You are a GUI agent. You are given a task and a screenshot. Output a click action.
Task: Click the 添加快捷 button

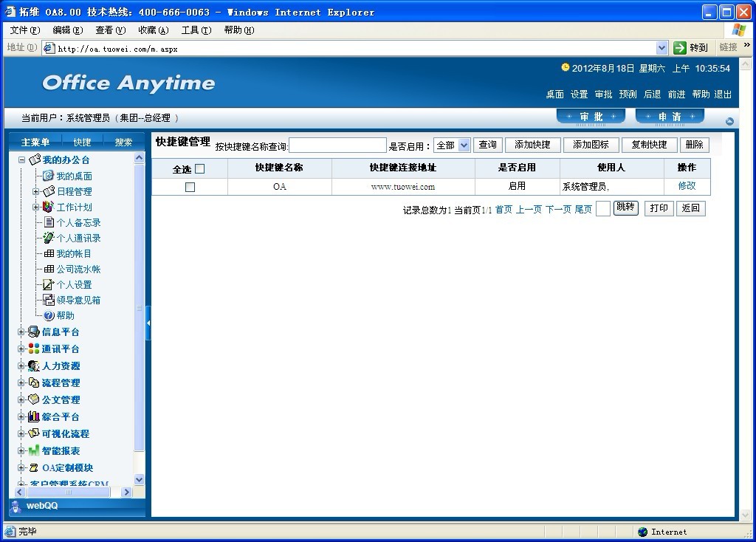pyautogui.click(x=532, y=145)
